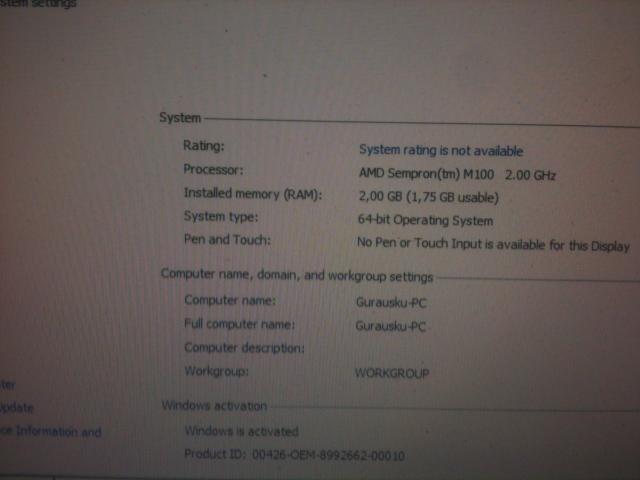Click the Computer description label

pos(243,348)
